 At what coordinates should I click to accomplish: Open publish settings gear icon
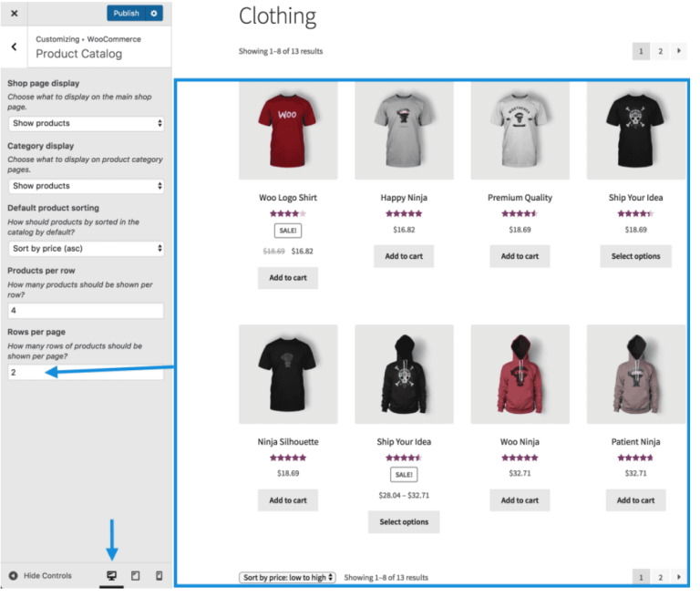pyautogui.click(x=156, y=14)
